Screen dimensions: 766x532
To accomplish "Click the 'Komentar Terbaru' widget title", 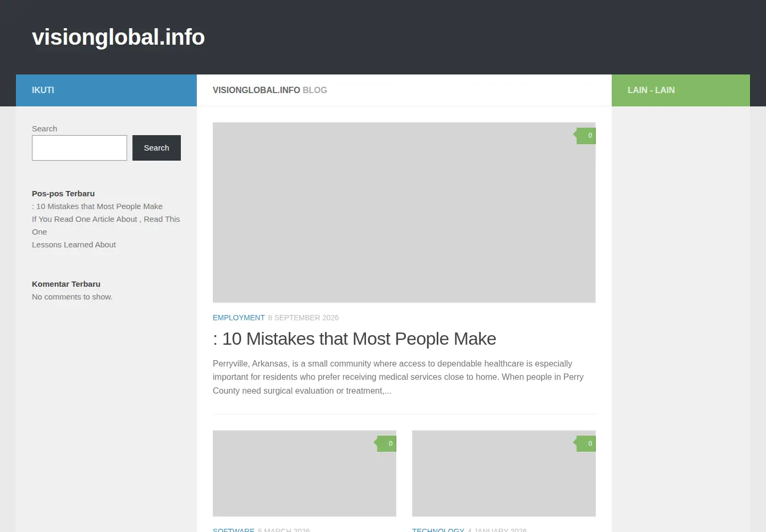I will (x=66, y=284).
